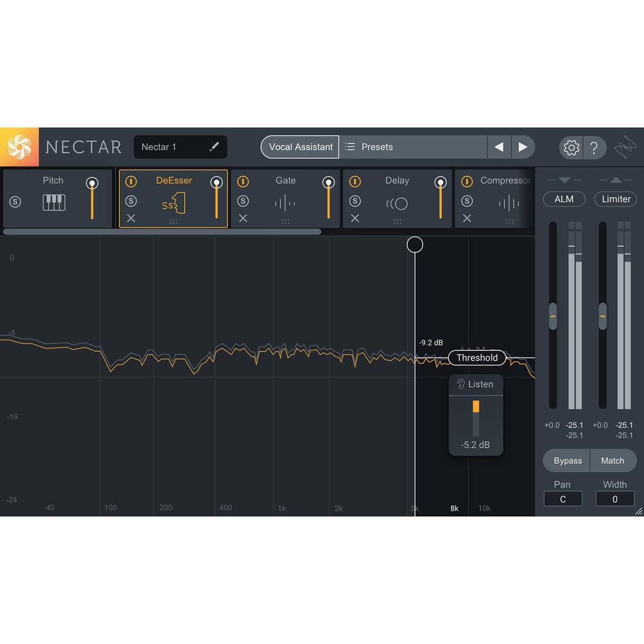
Task: Open the DeEsser module via its Ss icon
Action: coord(173,203)
